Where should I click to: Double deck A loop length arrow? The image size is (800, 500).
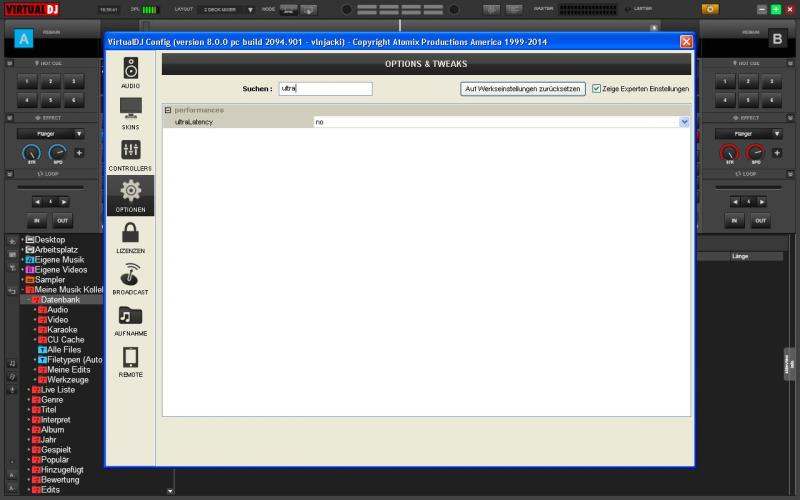coord(64,202)
